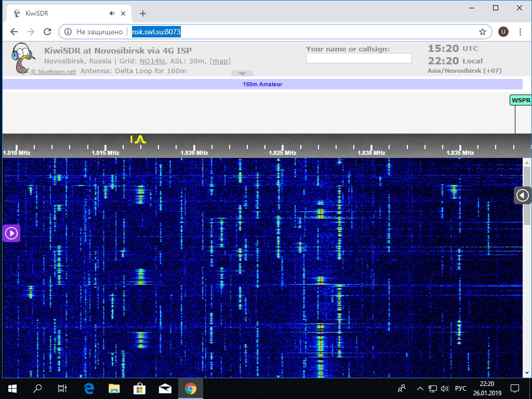Screen dimensions: 532x399
Task: Click the purple play button on waterfall
Action: pos(11,233)
